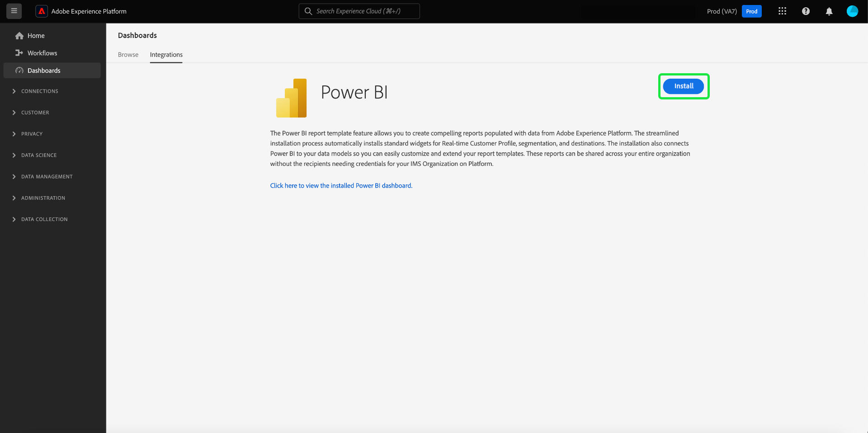Open the help question mark menu
This screenshot has width=868, height=433.
(x=806, y=11)
